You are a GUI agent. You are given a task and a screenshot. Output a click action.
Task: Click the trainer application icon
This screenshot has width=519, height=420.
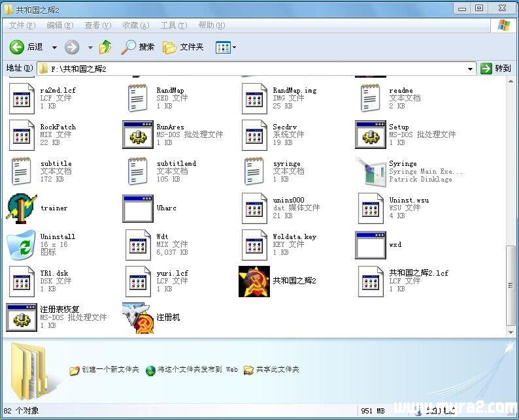[22, 208]
